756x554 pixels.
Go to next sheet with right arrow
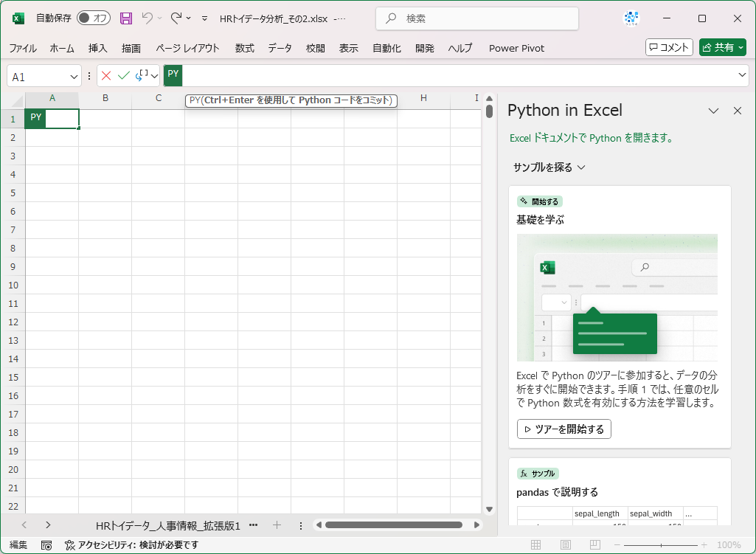[48, 525]
